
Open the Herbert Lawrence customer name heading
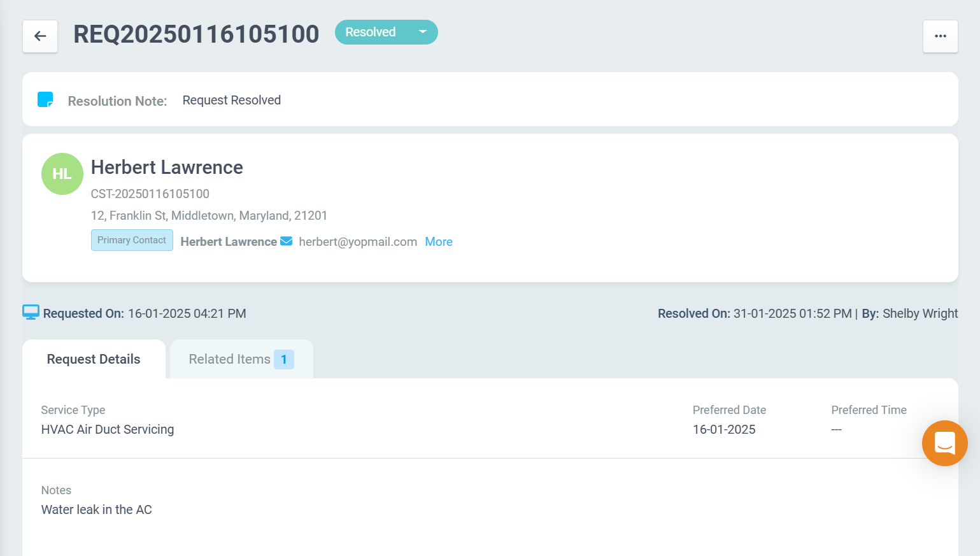coord(167,168)
